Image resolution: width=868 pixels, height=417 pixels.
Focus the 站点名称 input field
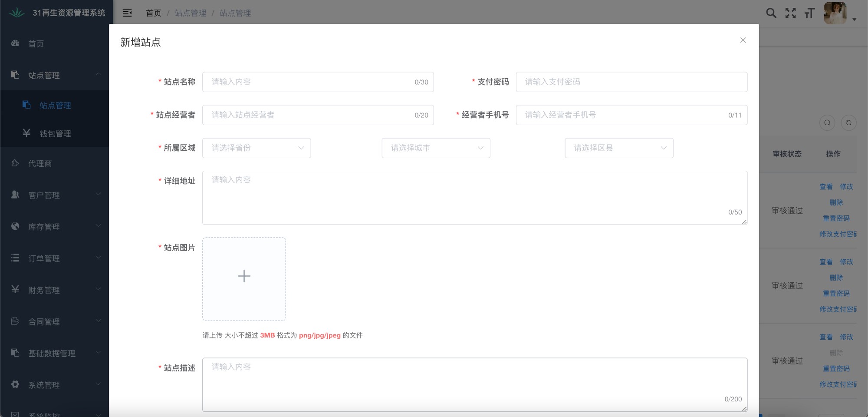pos(318,82)
